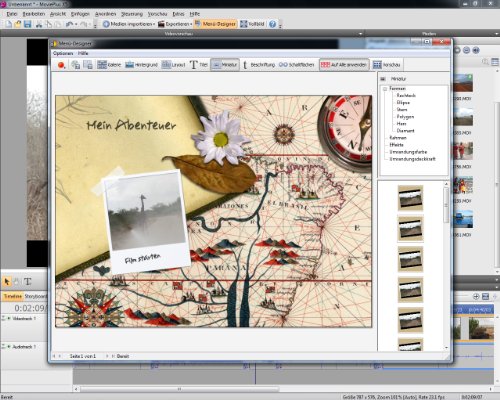Click the Schaltflächen toolbar icon
The image size is (500, 400).
pos(297,65)
